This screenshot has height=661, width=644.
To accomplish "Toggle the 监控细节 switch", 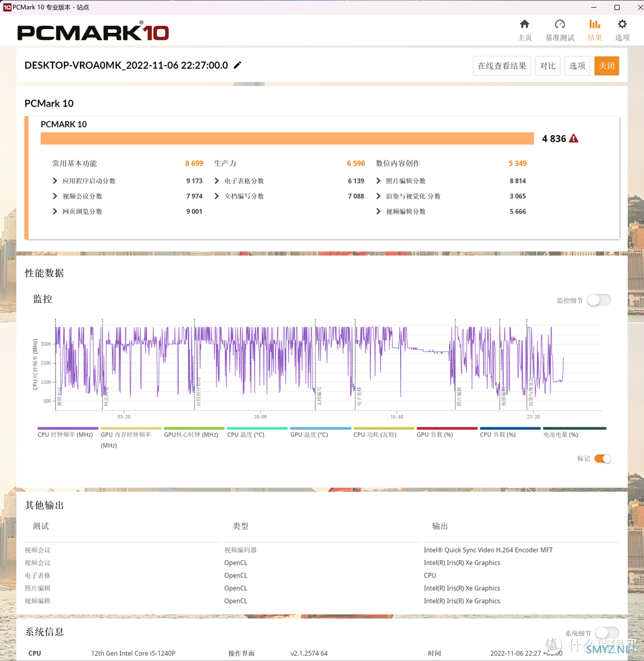I will click(599, 300).
